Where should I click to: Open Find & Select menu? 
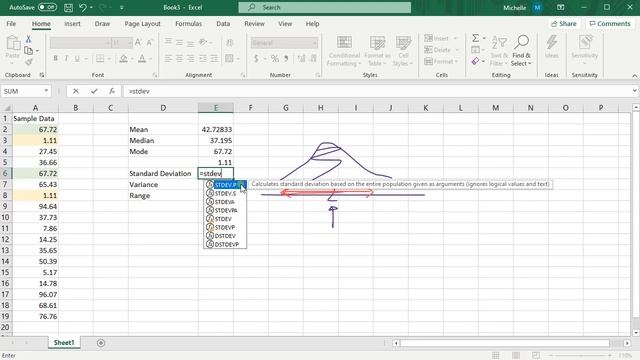tap(521, 51)
